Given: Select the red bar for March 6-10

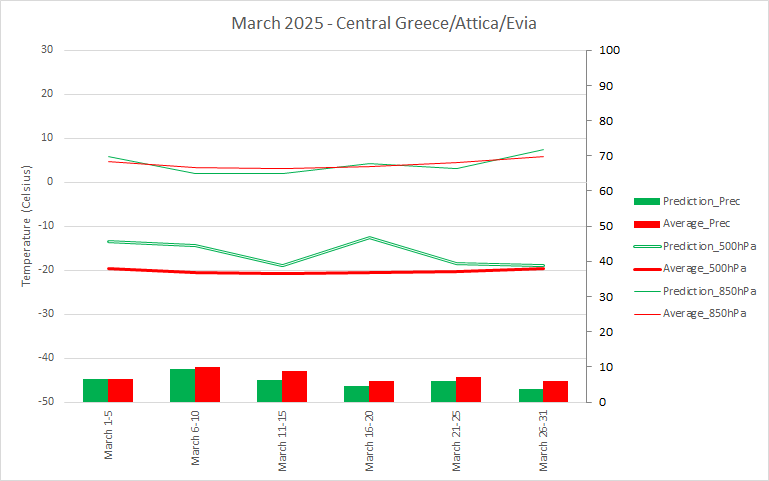Looking at the screenshot, I should [207, 385].
